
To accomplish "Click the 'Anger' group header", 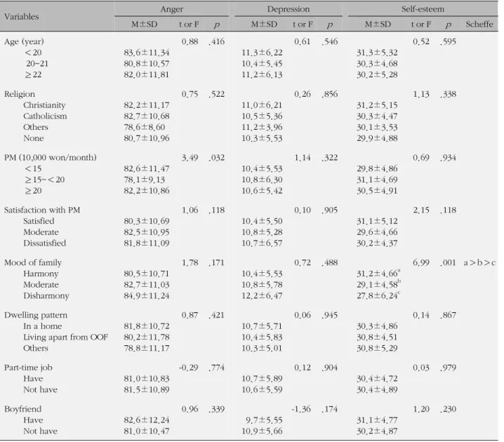I will (172, 9).
